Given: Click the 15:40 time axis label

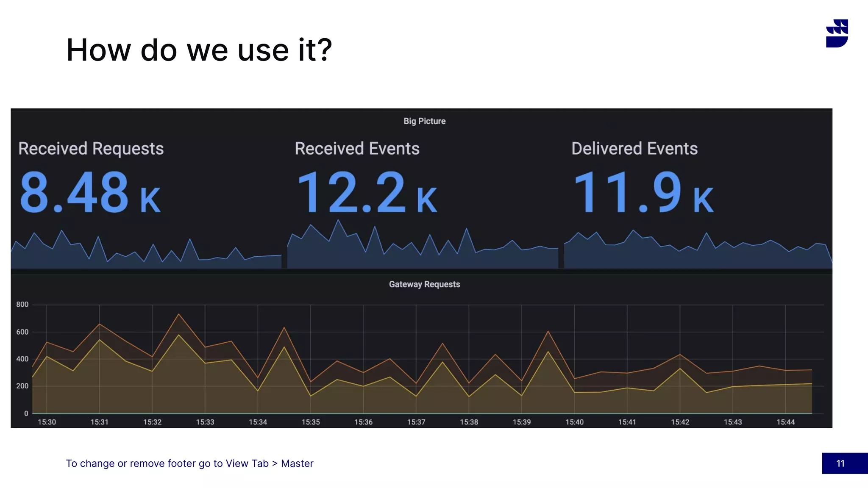Looking at the screenshot, I should coord(574,422).
